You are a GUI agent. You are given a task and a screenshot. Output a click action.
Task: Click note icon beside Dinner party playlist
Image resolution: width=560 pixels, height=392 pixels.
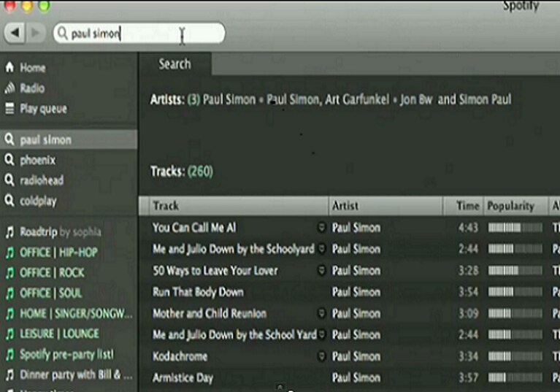click(x=9, y=375)
